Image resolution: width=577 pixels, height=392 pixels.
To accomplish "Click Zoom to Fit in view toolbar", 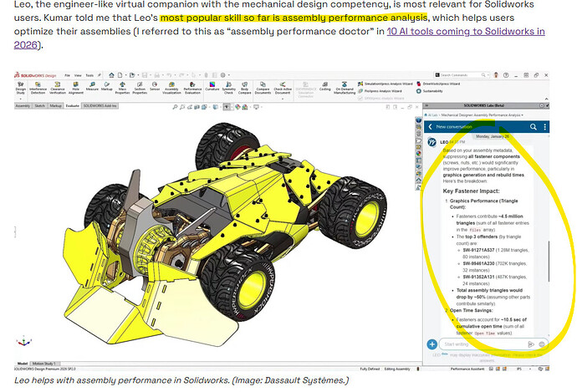I will coord(175,107).
